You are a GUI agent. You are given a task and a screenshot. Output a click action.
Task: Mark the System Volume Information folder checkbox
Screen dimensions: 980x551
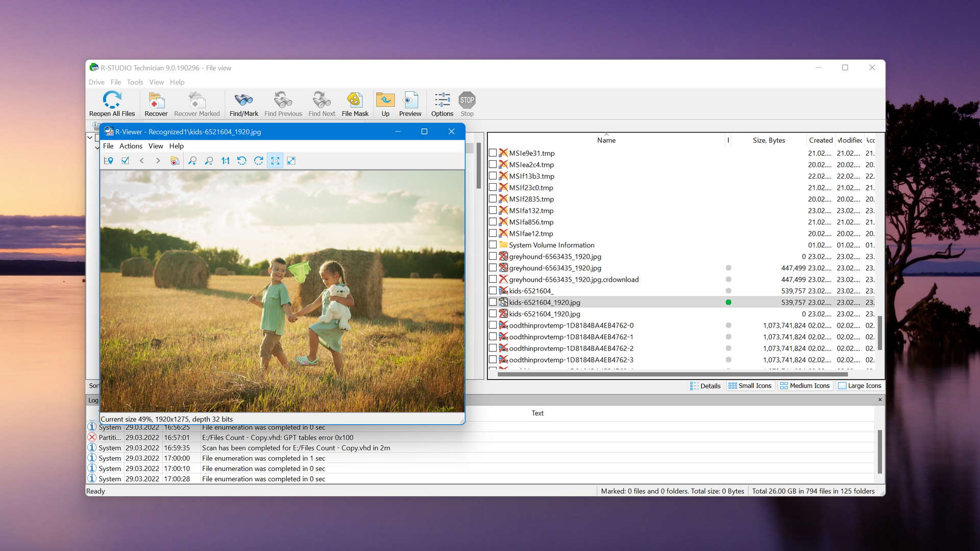tap(493, 244)
